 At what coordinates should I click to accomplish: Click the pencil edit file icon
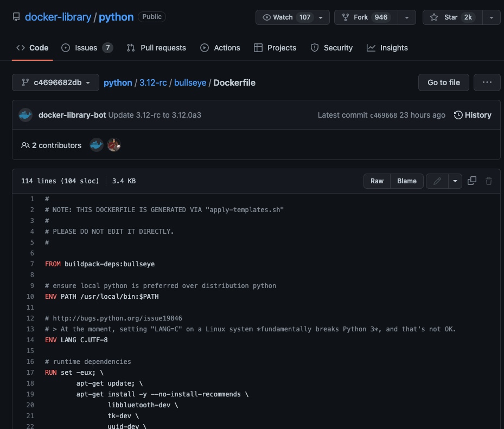(x=437, y=181)
